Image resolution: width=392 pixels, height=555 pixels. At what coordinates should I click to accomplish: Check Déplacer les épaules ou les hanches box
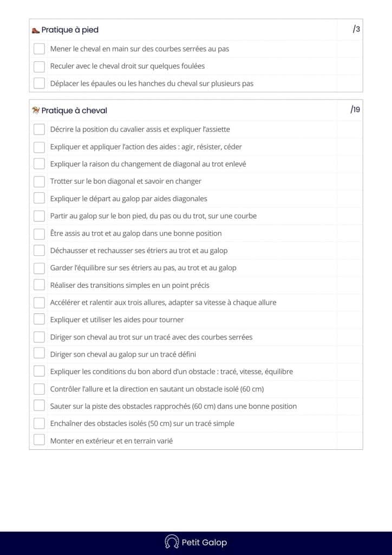[39, 83]
